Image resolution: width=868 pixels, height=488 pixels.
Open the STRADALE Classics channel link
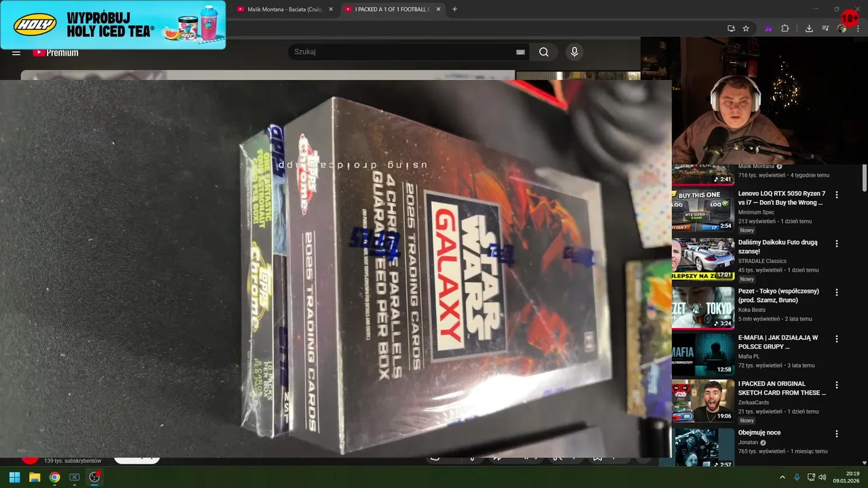point(762,261)
